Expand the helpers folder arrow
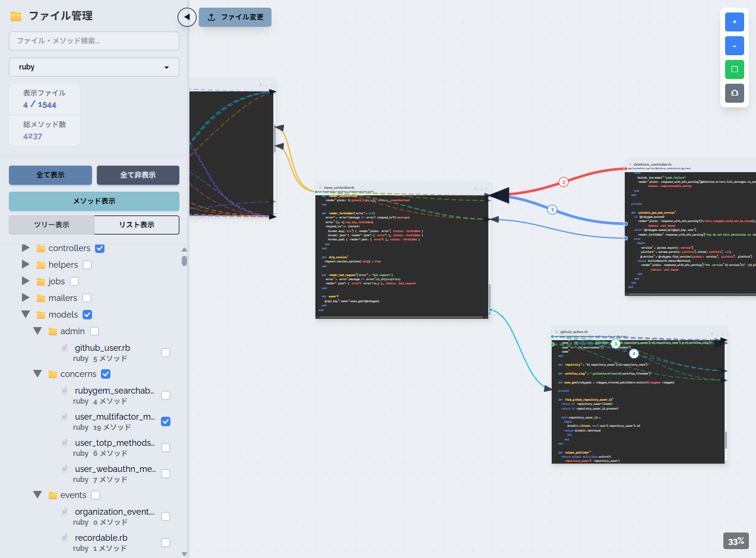756x558 pixels. [26, 264]
